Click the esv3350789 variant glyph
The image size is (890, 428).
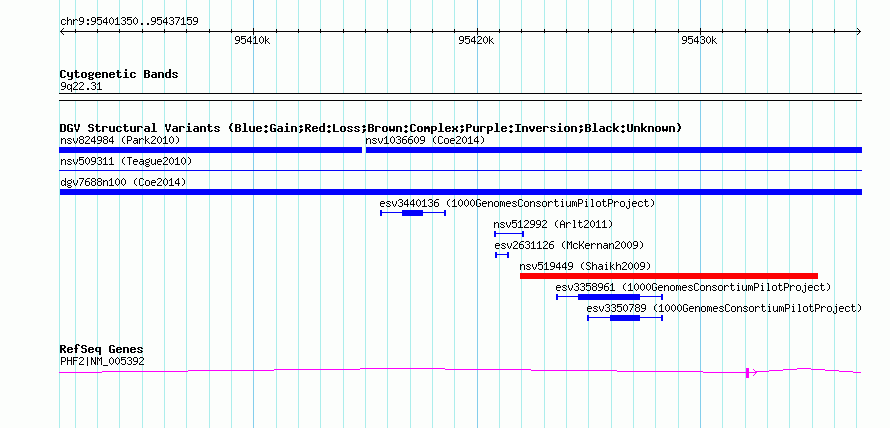[x=625, y=318]
